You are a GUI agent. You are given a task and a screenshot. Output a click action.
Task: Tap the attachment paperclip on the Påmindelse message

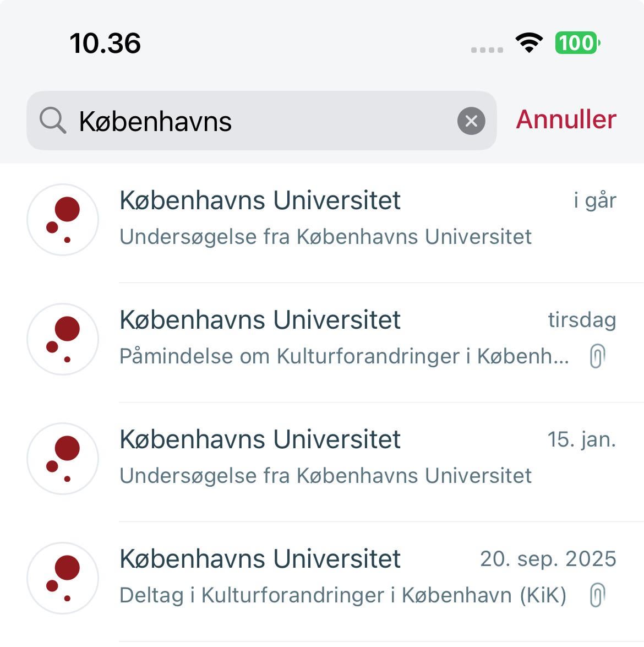click(x=597, y=356)
